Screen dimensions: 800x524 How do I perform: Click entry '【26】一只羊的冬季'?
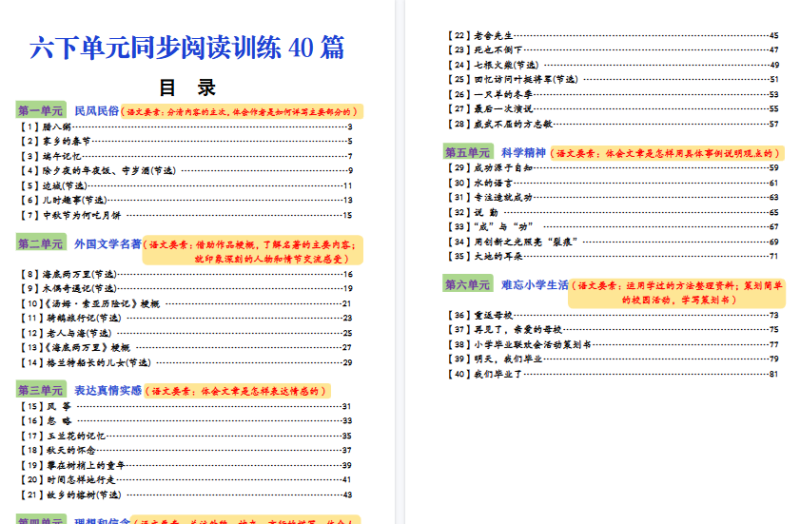click(x=613, y=94)
